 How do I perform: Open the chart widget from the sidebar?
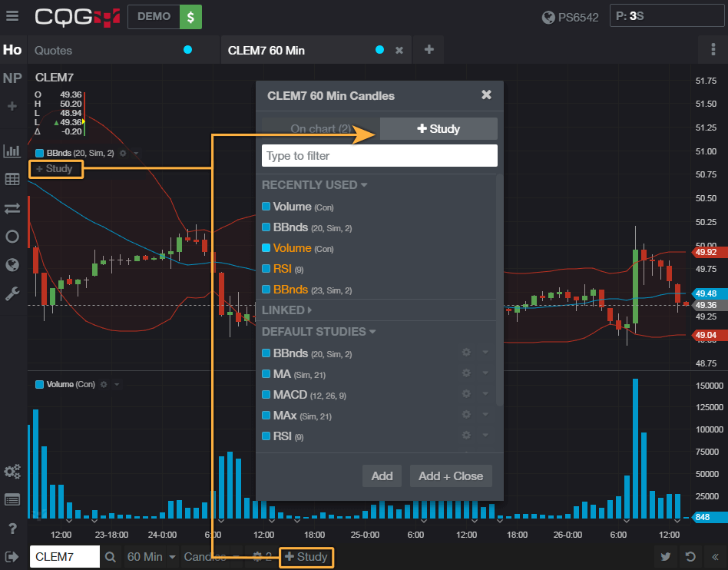[x=12, y=151]
